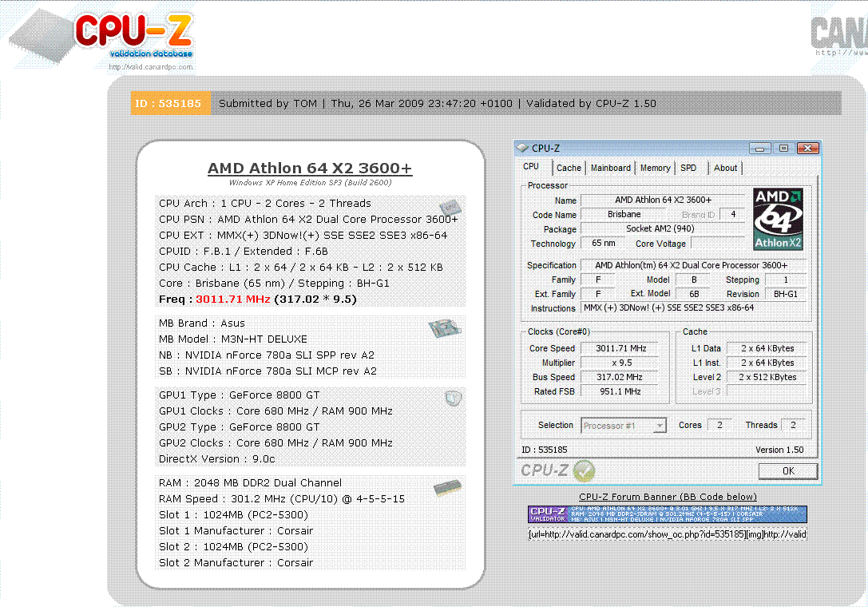Click the red frequency 3011.71 MHz text

[x=233, y=299]
